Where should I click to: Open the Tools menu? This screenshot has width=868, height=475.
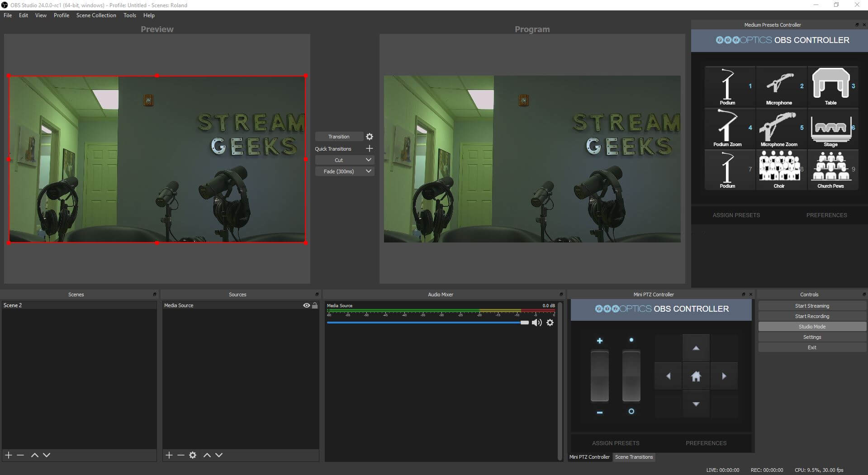130,15
